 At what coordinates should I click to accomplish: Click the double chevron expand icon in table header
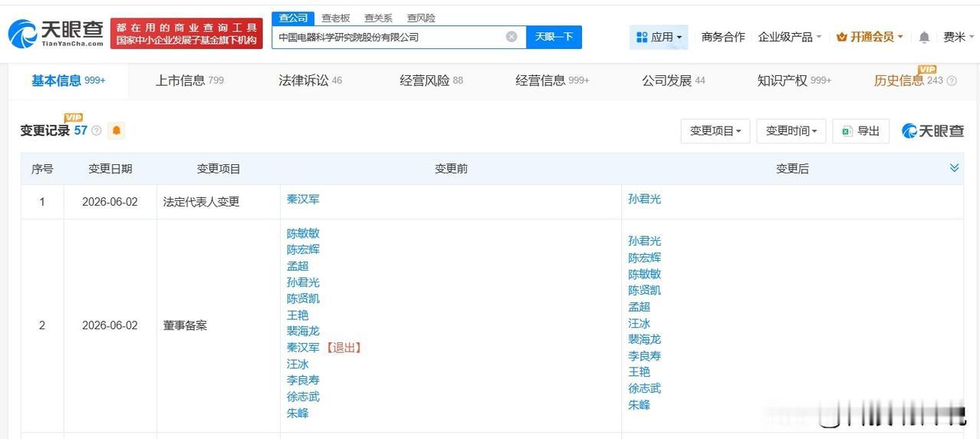[954, 168]
